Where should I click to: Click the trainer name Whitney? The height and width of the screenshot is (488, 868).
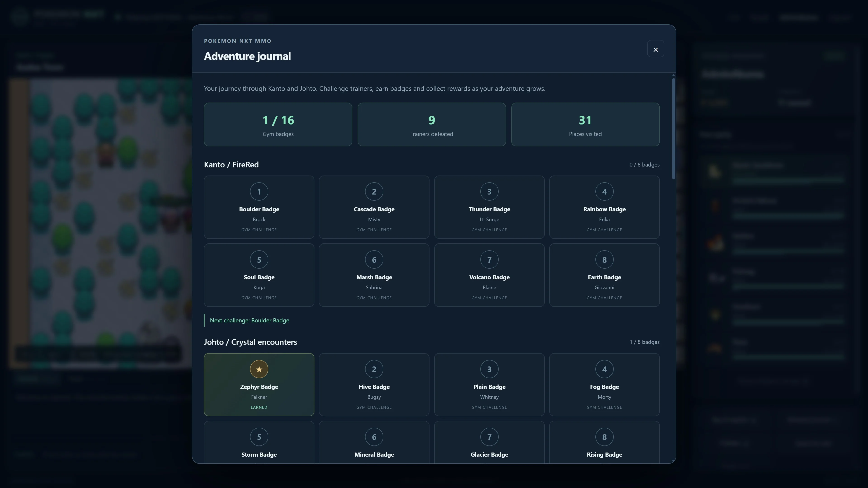click(x=489, y=397)
